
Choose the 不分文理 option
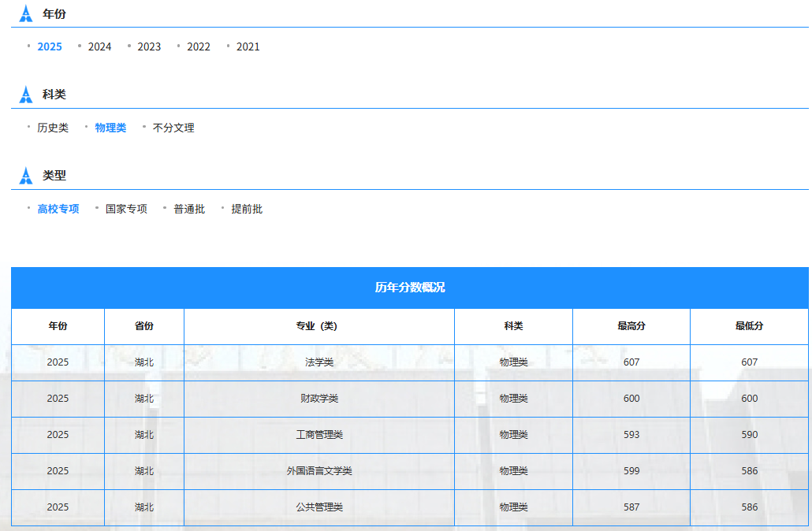173,128
